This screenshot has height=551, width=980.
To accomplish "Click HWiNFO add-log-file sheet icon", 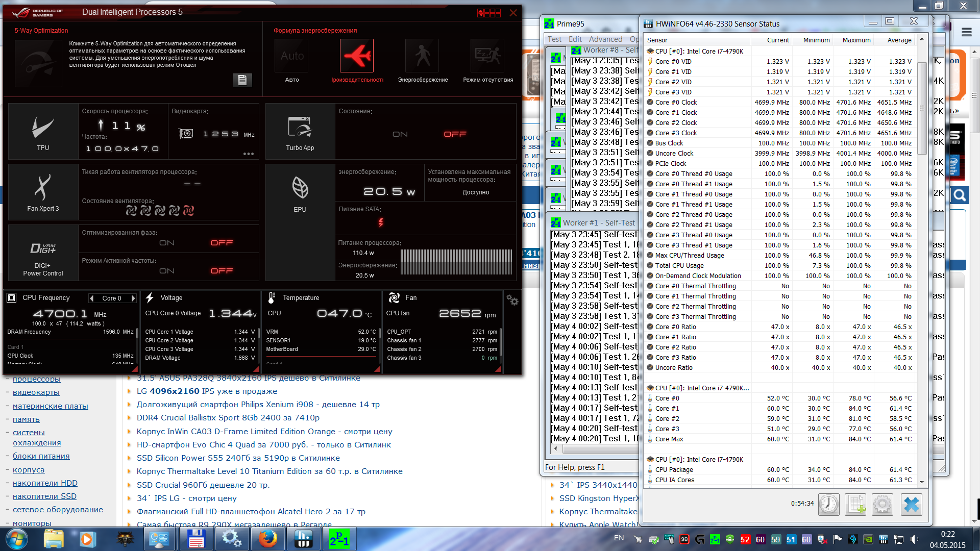I will click(855, 505).
